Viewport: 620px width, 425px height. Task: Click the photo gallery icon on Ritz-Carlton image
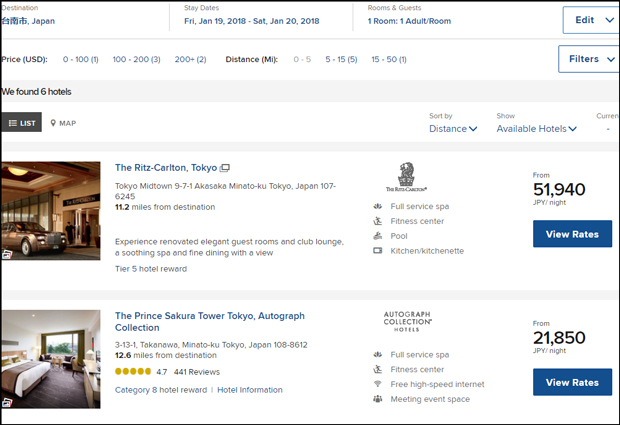8,254
